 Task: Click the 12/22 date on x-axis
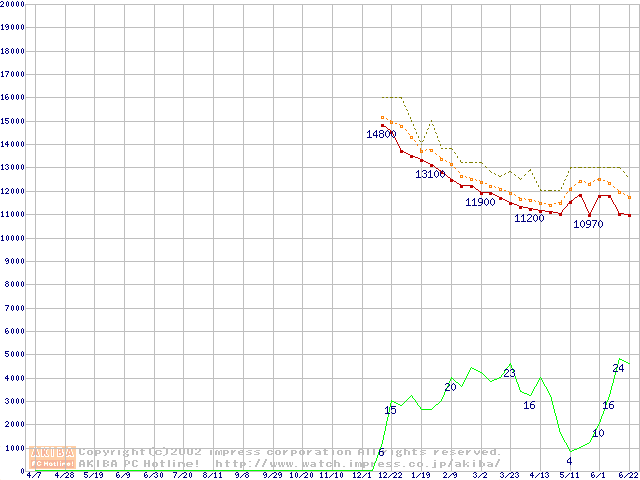pos(390,476)
